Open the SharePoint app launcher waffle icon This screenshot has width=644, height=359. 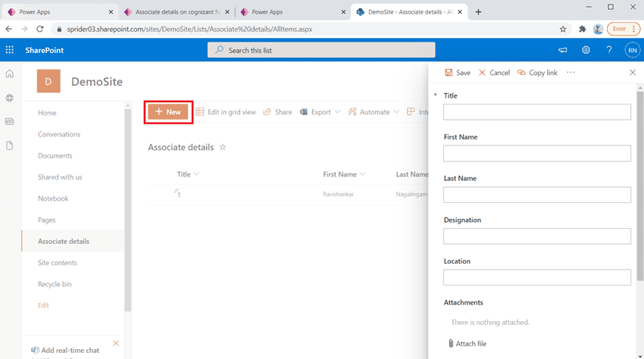point(10,50)
